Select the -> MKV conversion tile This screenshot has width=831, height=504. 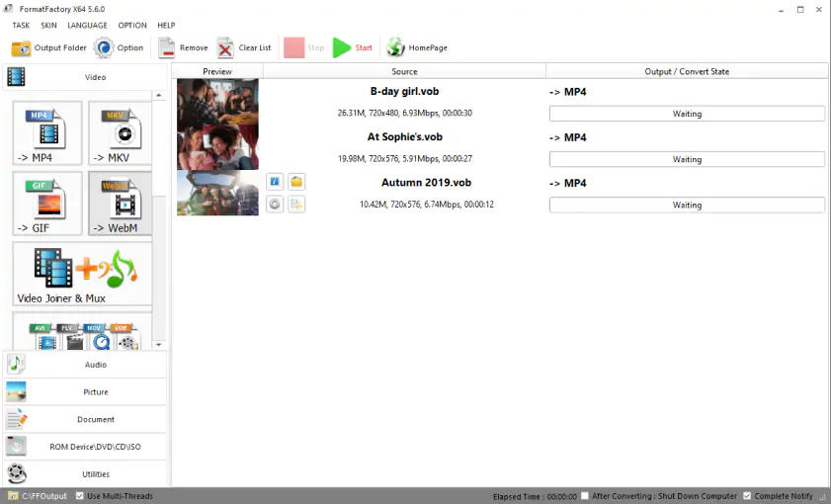[x=121, y=133]
